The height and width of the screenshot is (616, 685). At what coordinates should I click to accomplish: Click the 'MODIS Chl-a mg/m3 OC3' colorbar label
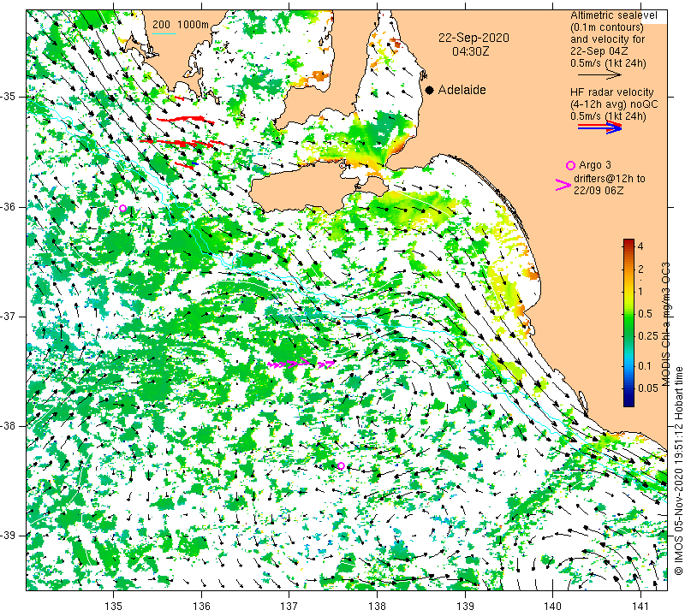point(665,324)
